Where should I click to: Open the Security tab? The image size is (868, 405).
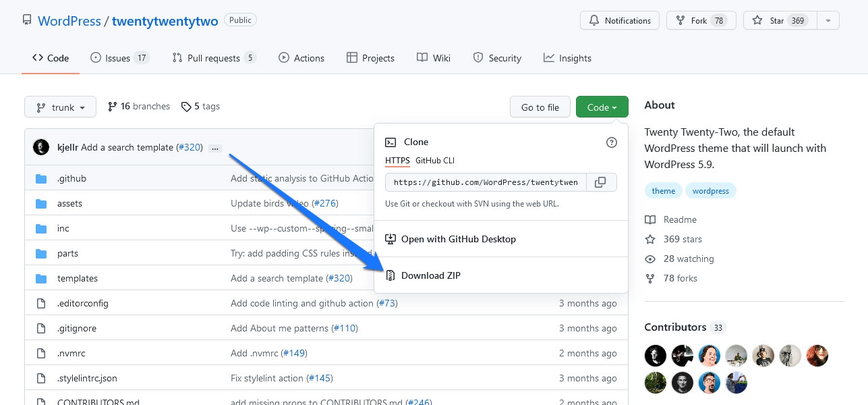pyautogui.click(x=497, y=58)
